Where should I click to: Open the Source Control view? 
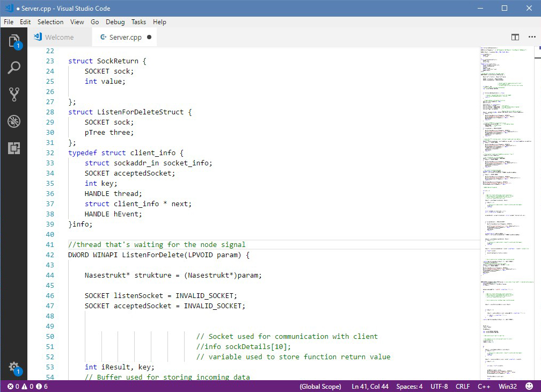point(14,95)
